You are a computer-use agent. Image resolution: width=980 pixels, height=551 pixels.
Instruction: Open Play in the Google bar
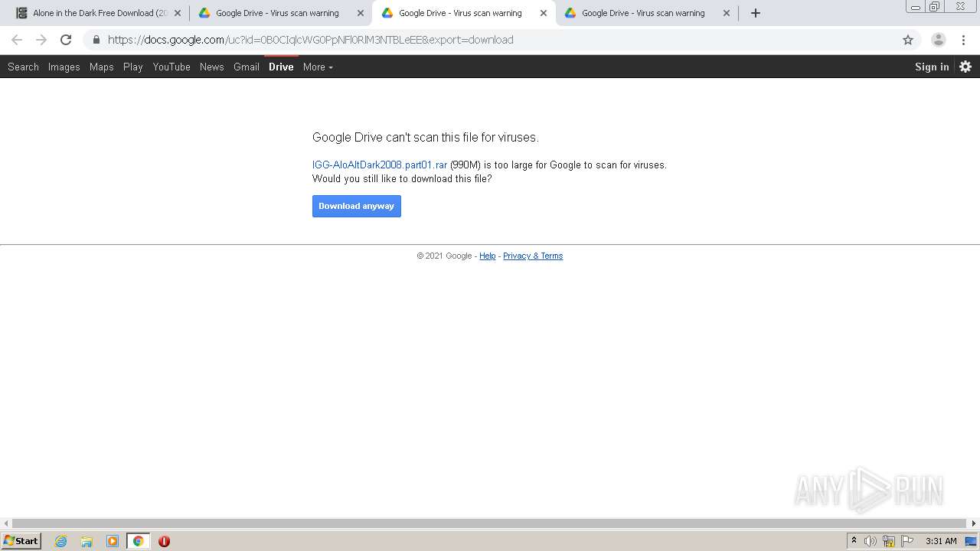point(133,67)
